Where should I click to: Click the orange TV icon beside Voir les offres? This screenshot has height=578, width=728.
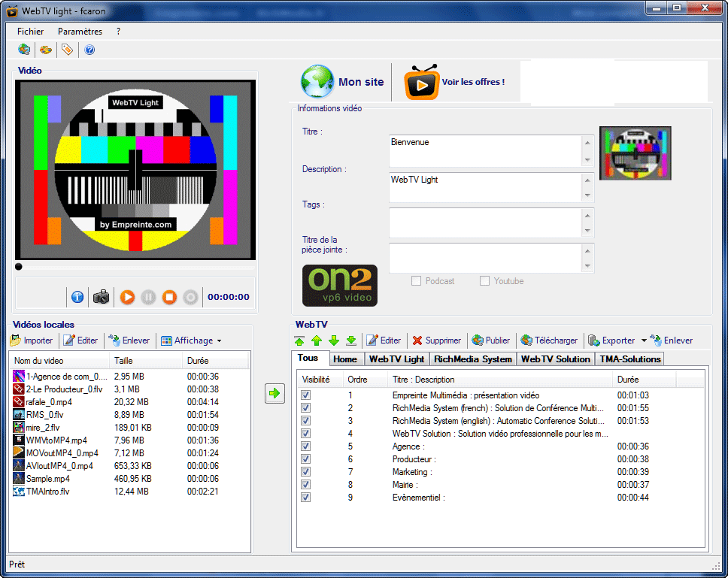(422, 83)
